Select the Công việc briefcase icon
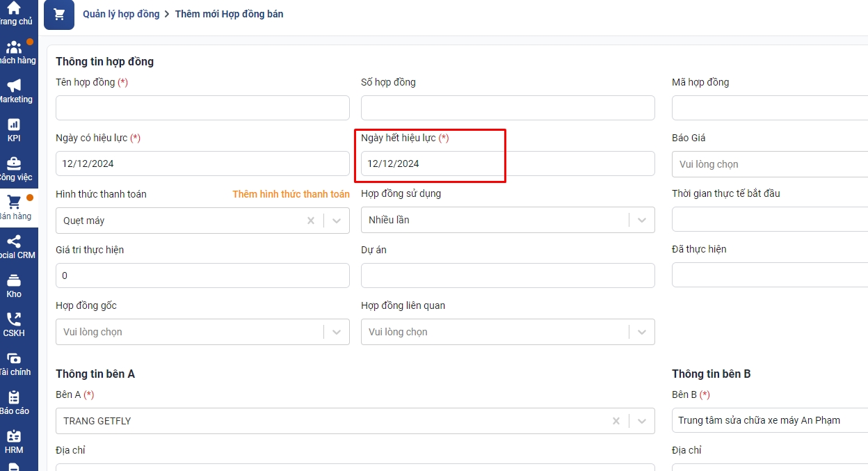This screenshot has width=868, height=471. 14,164
